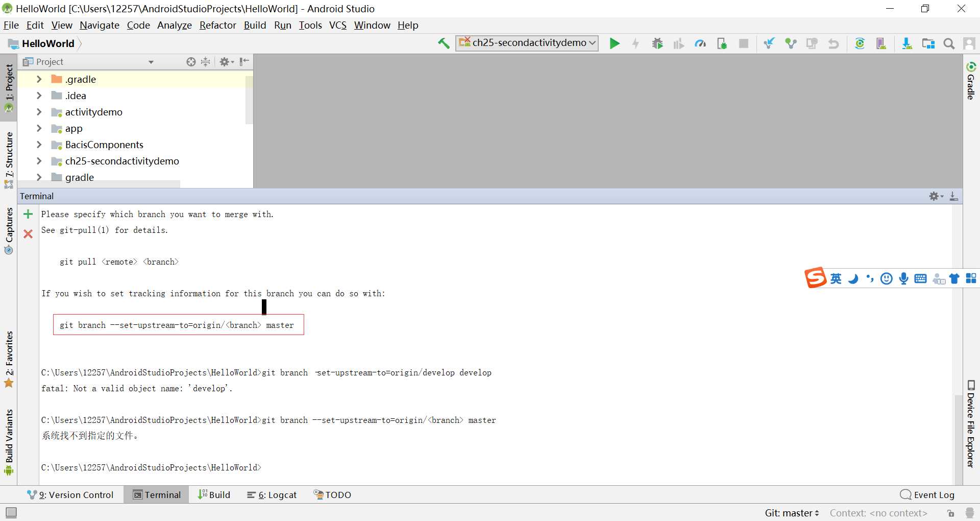980x521 pixels.
Task: Open the Refactor menu
Action: click(217, 25)
